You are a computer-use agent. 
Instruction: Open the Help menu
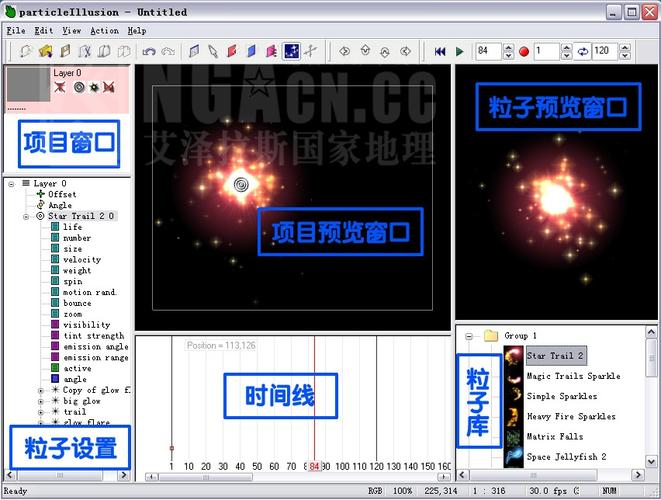[137, 31]
